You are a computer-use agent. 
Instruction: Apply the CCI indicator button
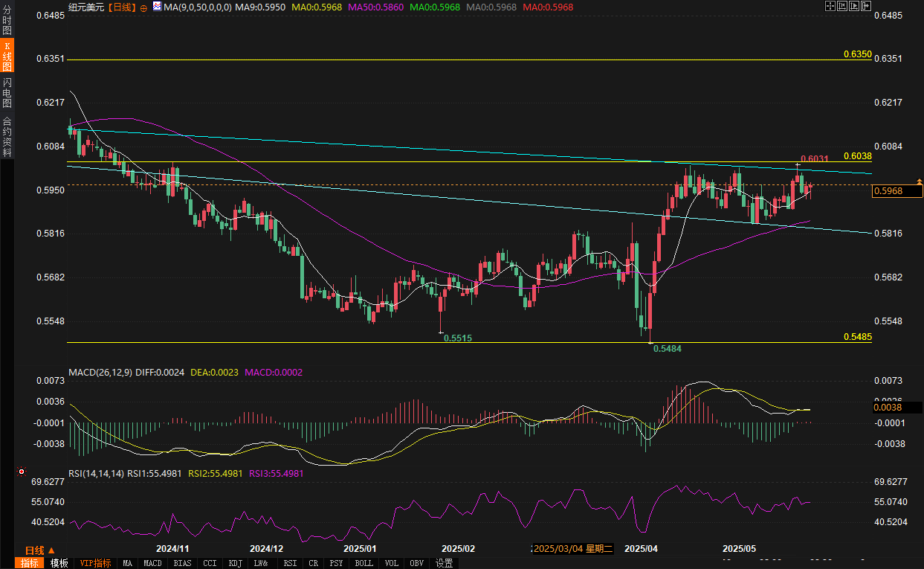click(210, 563)
